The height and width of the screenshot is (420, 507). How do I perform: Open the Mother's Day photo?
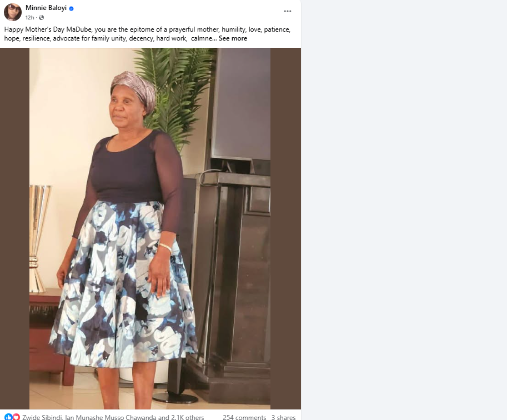(x=150, y=228)
